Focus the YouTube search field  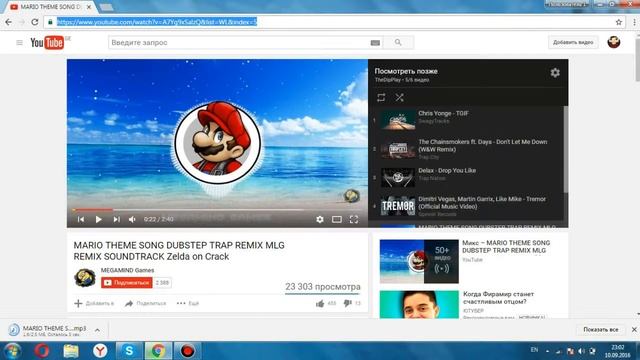coord(239,42)
